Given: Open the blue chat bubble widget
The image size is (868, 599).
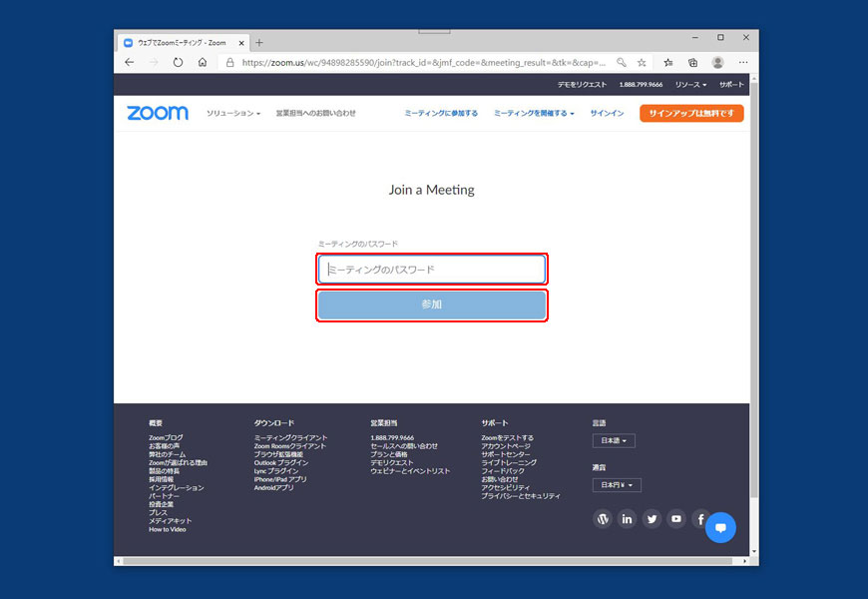Looking at the screenshot, I should coord(720,527).
